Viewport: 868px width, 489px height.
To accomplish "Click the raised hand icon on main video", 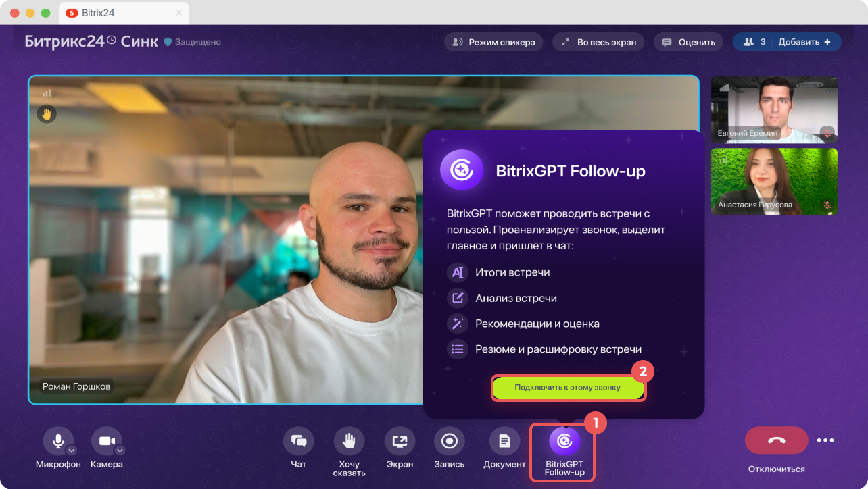I will pyautogui.click(x=47, y=114).
